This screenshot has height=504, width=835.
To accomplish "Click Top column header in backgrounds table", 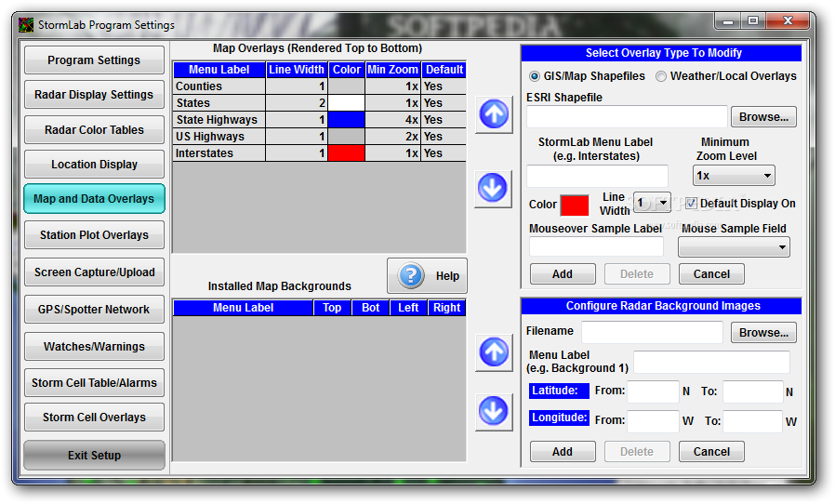I will point(332,308).
